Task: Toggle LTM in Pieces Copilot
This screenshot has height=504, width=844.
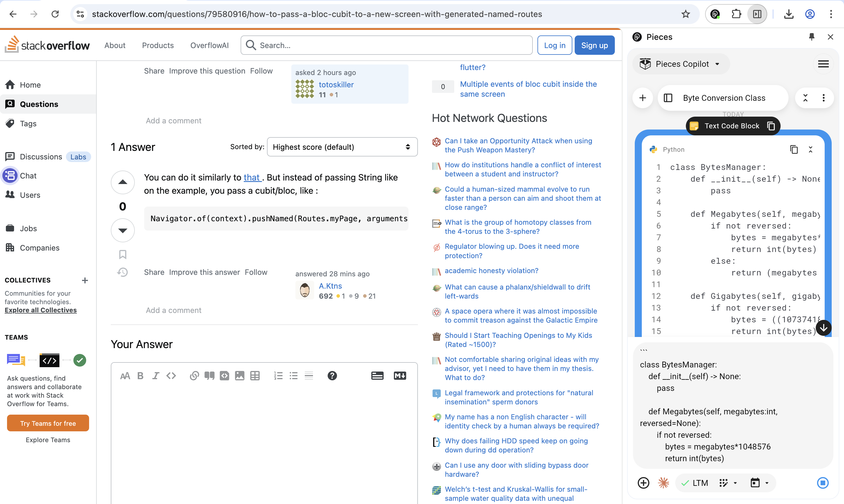Action: coord(695,483)
